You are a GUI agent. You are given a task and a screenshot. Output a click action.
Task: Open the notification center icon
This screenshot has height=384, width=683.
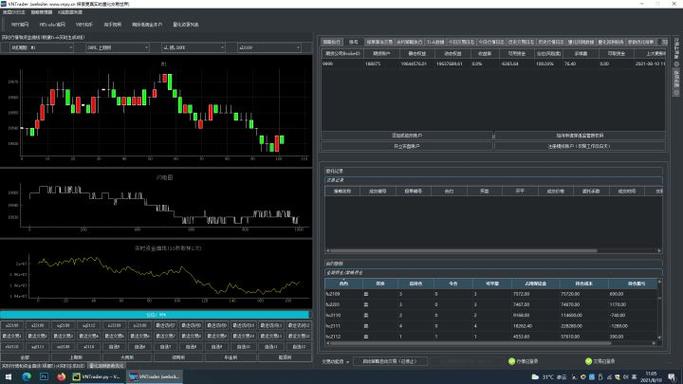(x=672, y=377)
